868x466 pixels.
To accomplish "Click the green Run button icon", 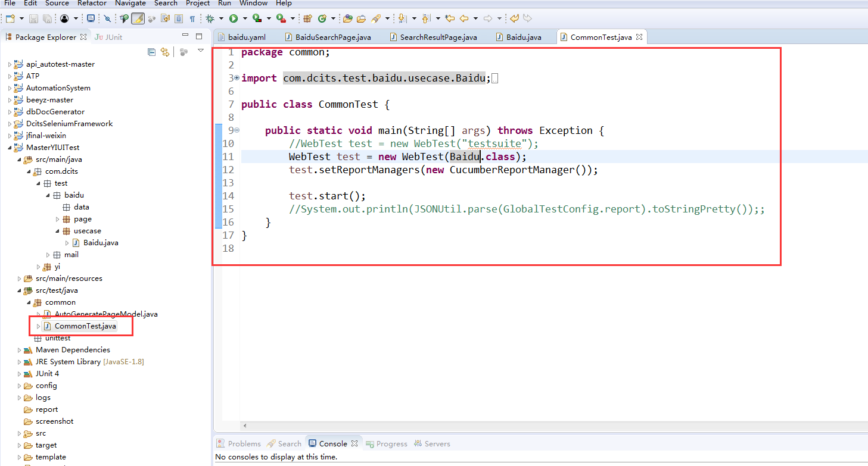I will click(x=234, y=19).
